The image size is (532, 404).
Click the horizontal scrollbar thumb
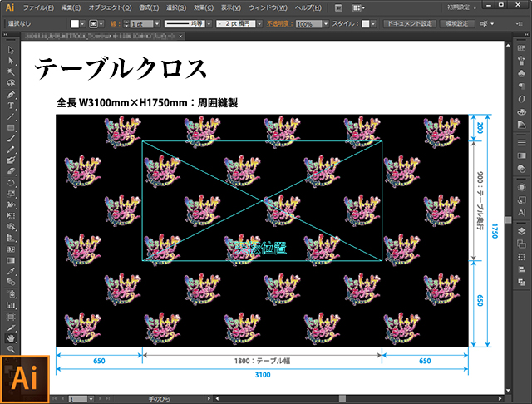pos(342,398)
